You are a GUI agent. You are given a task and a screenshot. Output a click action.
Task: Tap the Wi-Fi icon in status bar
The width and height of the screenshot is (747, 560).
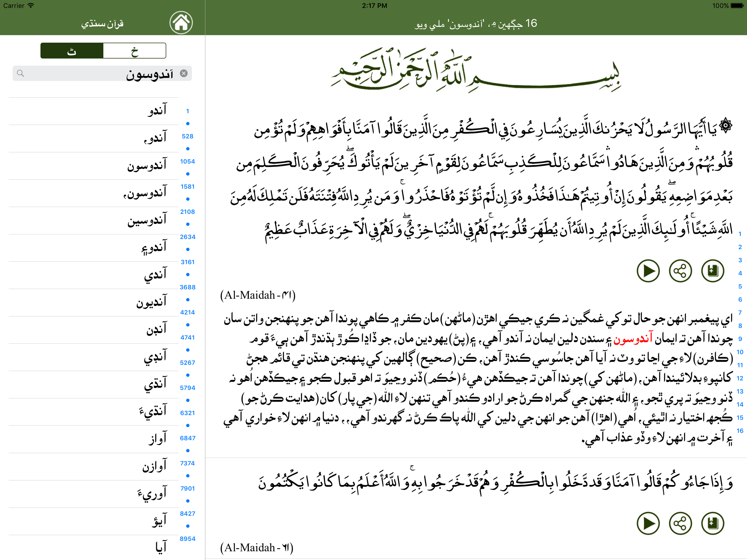point(31,5)
